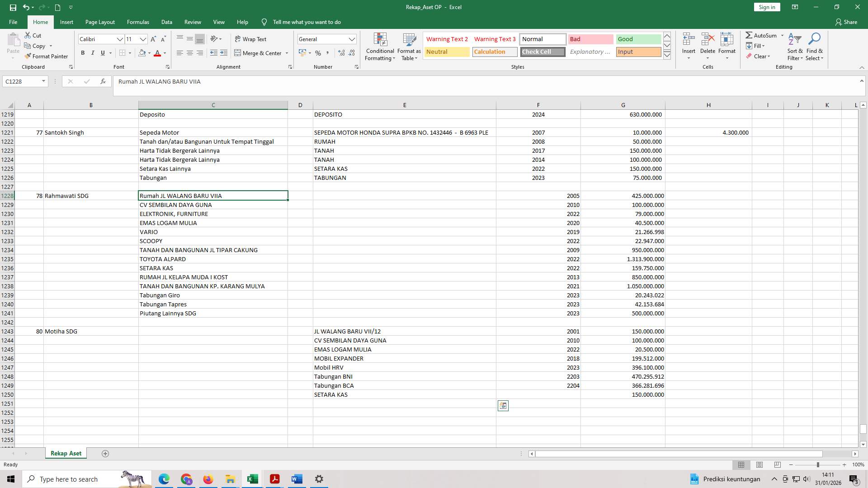The image size is (868, 488).
Task: Switch to the Formulas ribbon tab
Action: tap(138, 22)
